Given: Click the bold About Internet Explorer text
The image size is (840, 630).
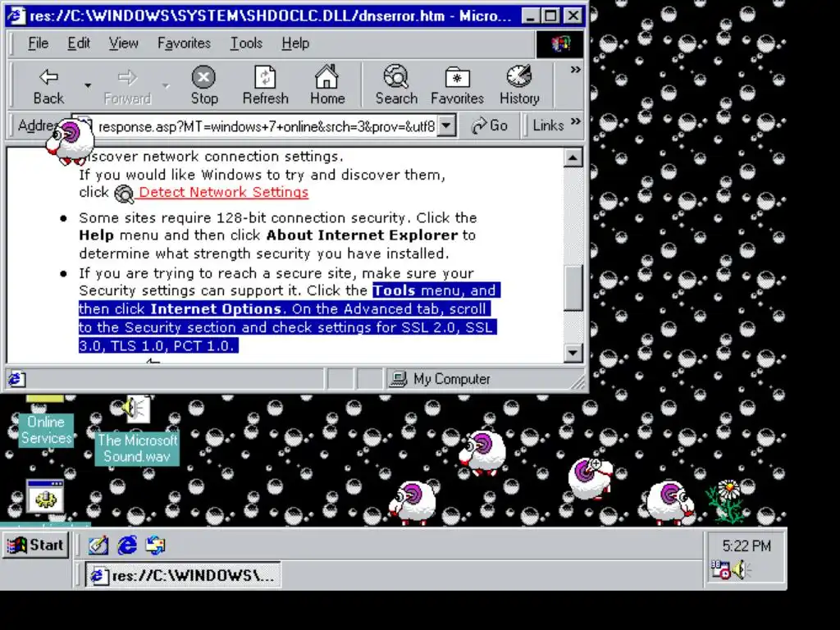Looking at the screenshot, I should pos(362,235).
